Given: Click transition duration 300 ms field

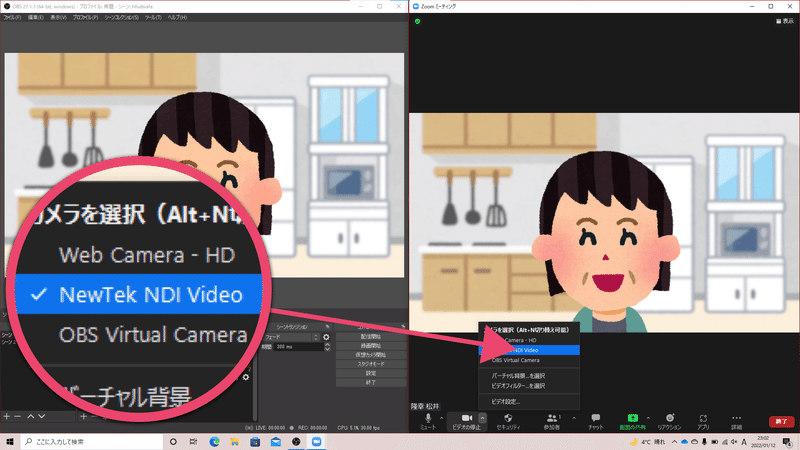Looking at the screenshot, I should click(298, 347).
